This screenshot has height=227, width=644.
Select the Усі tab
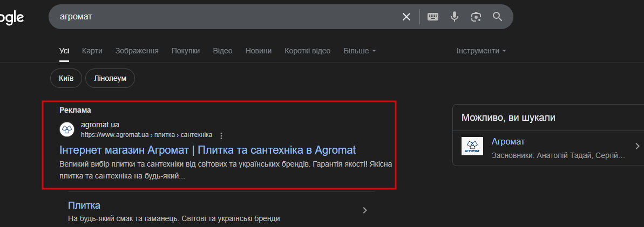pos(64,51)
